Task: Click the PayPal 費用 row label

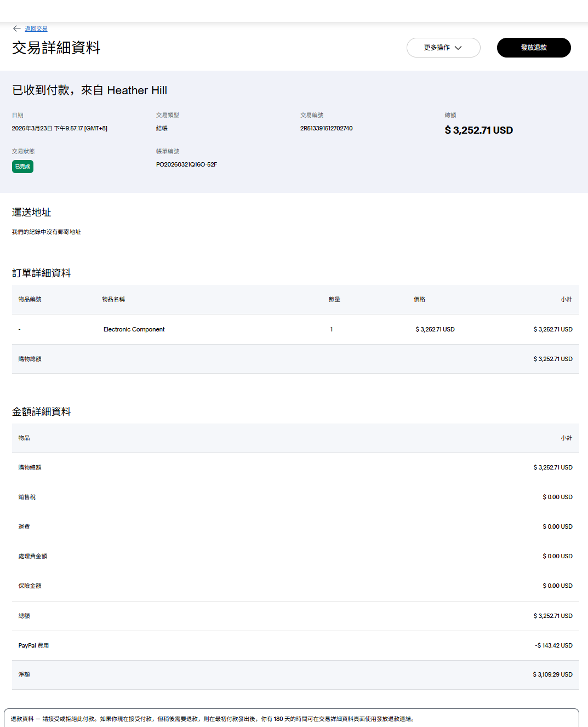Action: coord(33,645)
